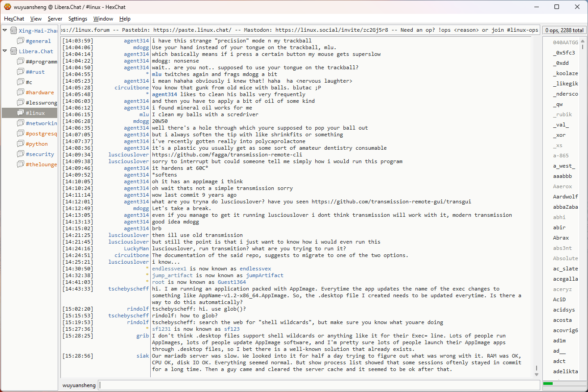Select user Aardwolf in the user list
This screenshot has height=392, width=588.
[x=565, y=197]
